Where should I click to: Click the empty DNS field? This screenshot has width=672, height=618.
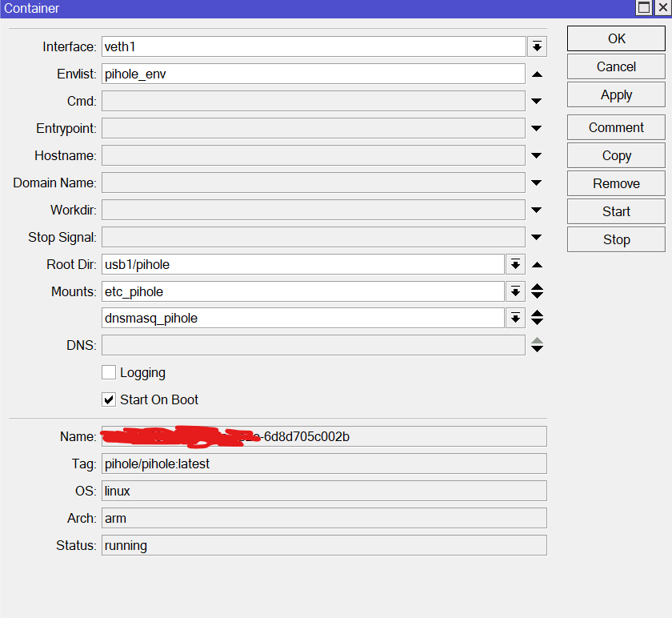(x=314, y=345)
